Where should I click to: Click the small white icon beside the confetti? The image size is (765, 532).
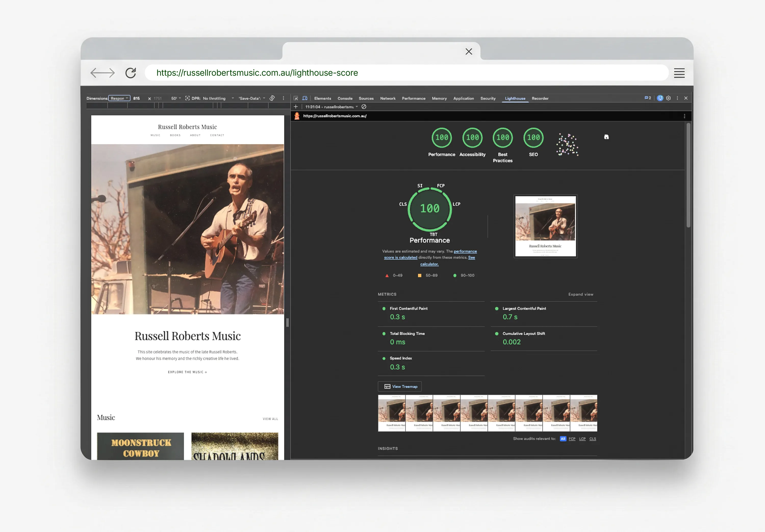click(x=606, y=137)
